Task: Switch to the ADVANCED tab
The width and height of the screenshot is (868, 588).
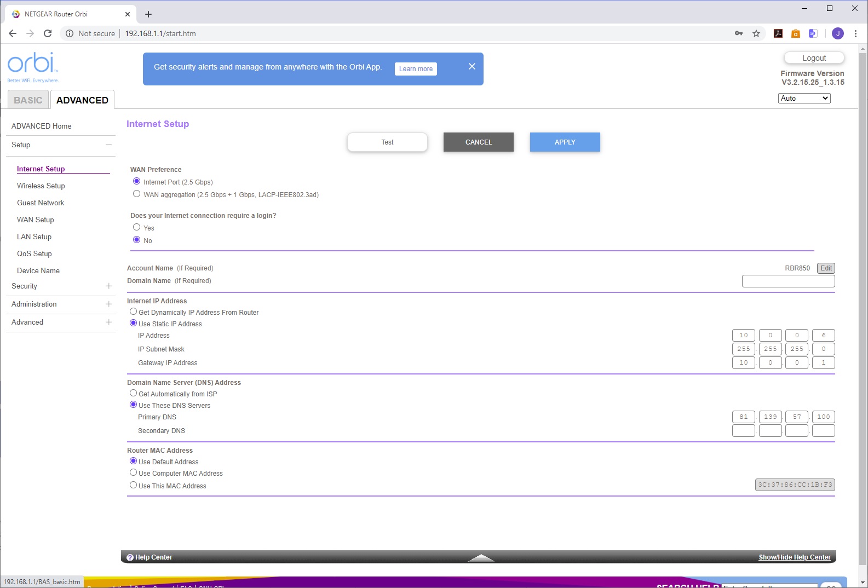Action: click(82, 100)
